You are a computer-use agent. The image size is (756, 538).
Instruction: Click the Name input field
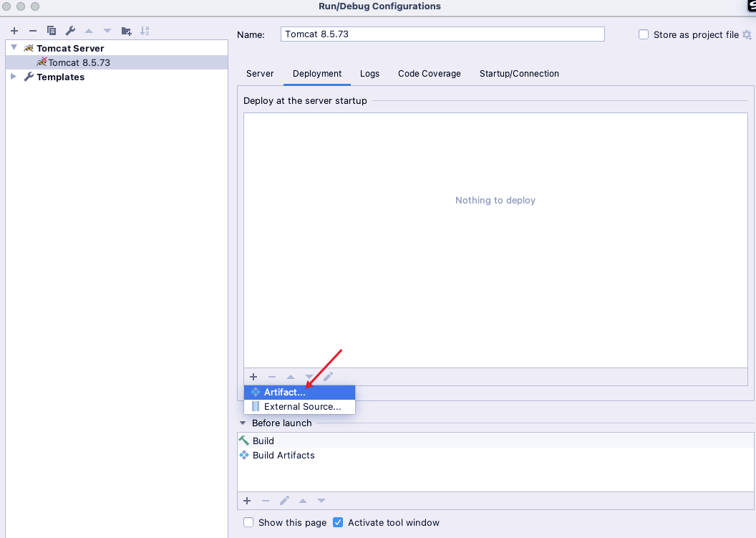[442, 34]
